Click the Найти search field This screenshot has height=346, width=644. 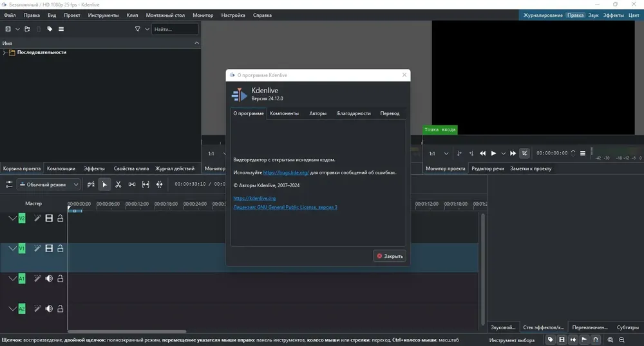pyautogui.click(x=175, y=29)
